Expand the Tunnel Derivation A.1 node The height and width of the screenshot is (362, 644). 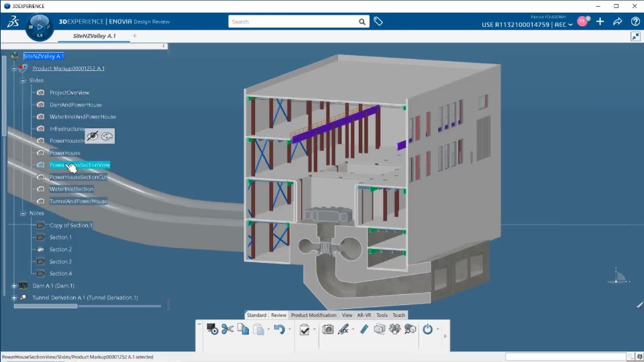pyautogui.click(x=14, y=298)
